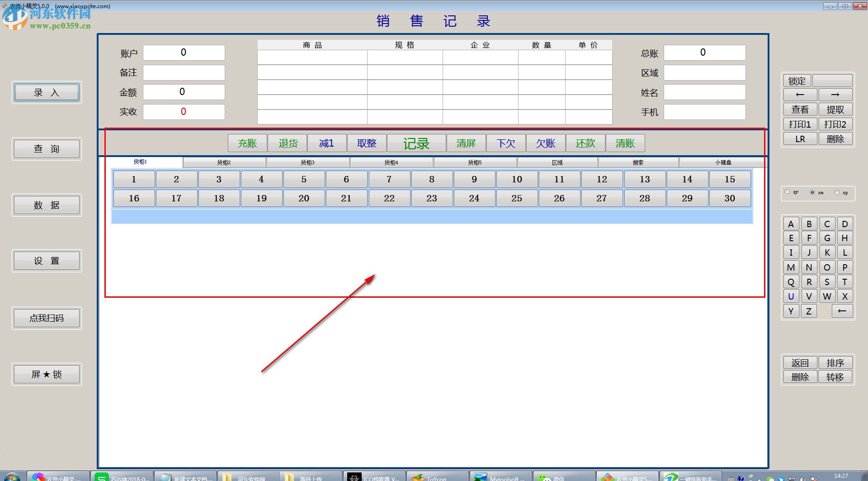The image size is (868, 481).
Task: Click the 点我扫码 scan button
Action: pos(47,318)
